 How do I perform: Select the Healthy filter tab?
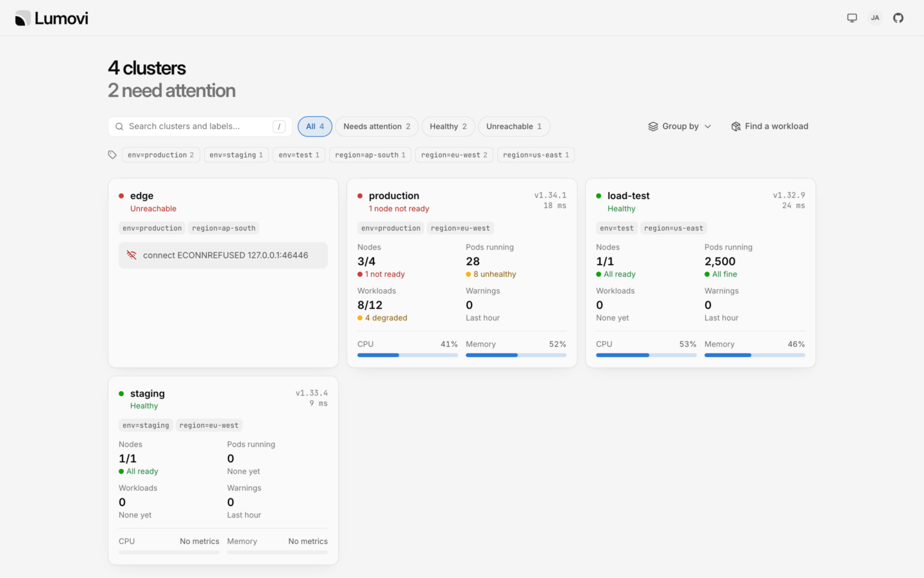449,127
